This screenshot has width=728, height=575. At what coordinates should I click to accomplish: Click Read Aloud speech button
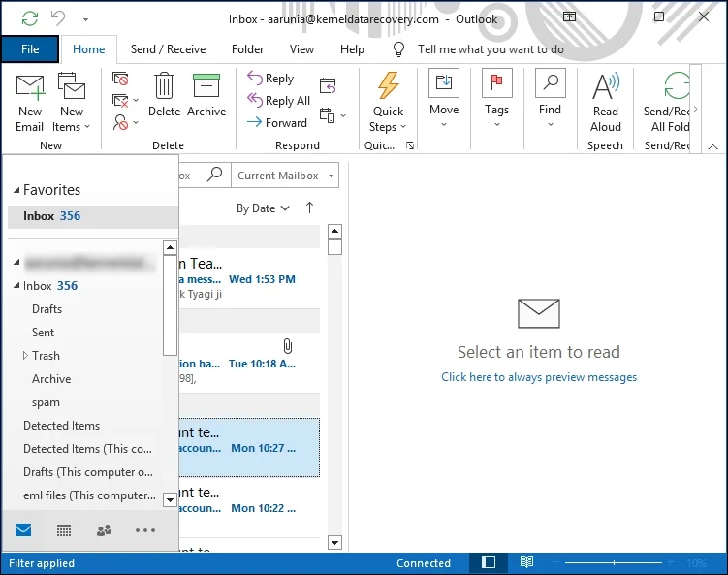click(606, 102)
